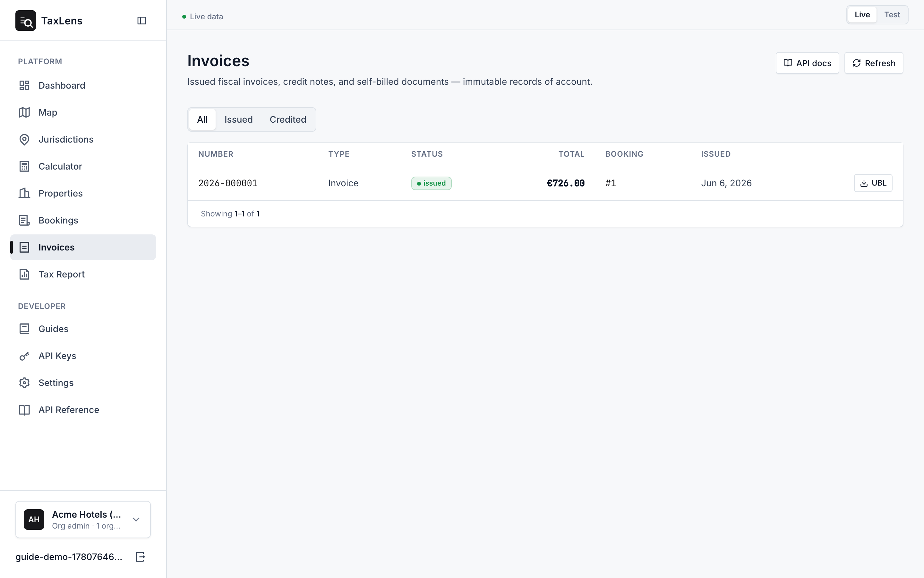This screenshot has height=578, width=924.
Task: Click the Settings gear icon
Action: [24, 383]
